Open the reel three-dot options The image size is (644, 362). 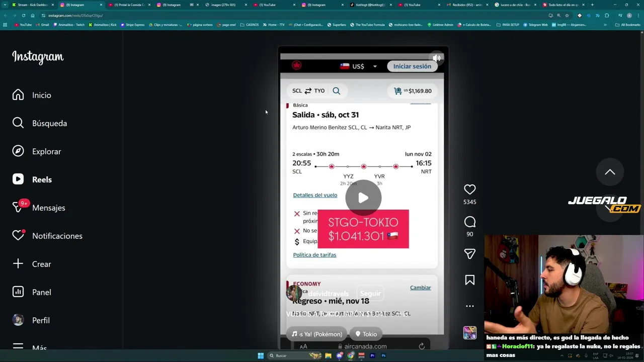[x=469, y=306]
